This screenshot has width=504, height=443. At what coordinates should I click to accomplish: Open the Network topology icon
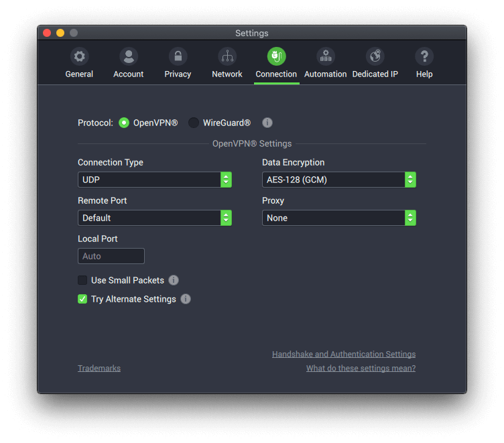tap(227, 56)
